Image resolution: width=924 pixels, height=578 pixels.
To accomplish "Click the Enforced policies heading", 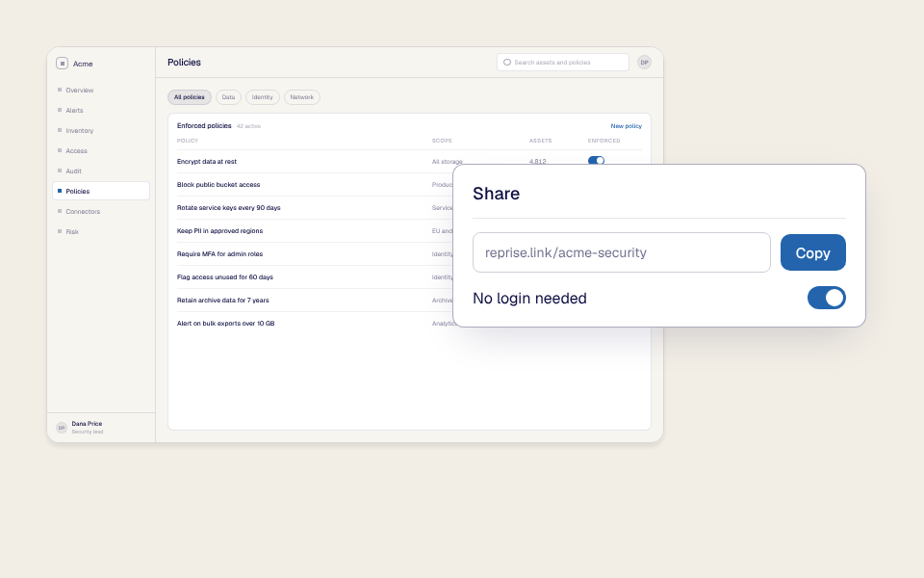I will tap(204, 125).
